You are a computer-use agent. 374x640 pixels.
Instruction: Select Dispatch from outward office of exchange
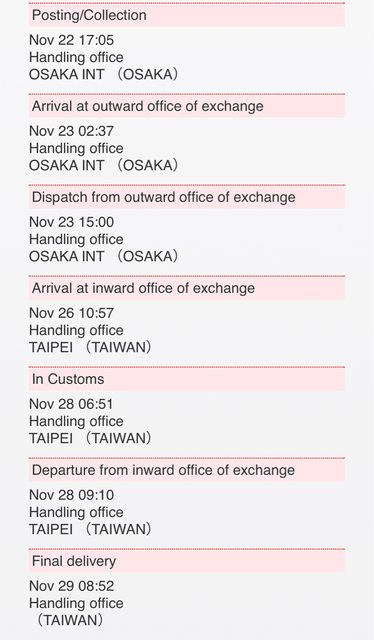(x=187, y=197)
